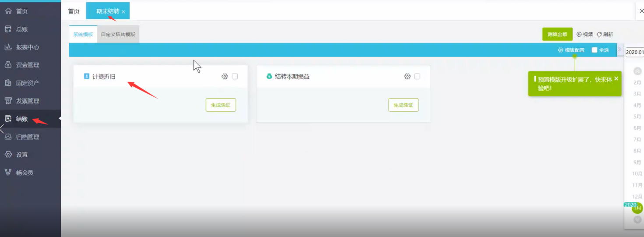644x237 pixels.
Task: Select the 期末结转 tab
Action: point(108,11)
